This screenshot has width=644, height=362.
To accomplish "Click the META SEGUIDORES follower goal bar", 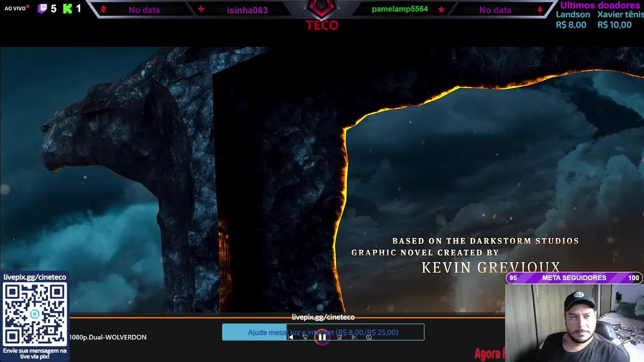I will pos(574,278).
